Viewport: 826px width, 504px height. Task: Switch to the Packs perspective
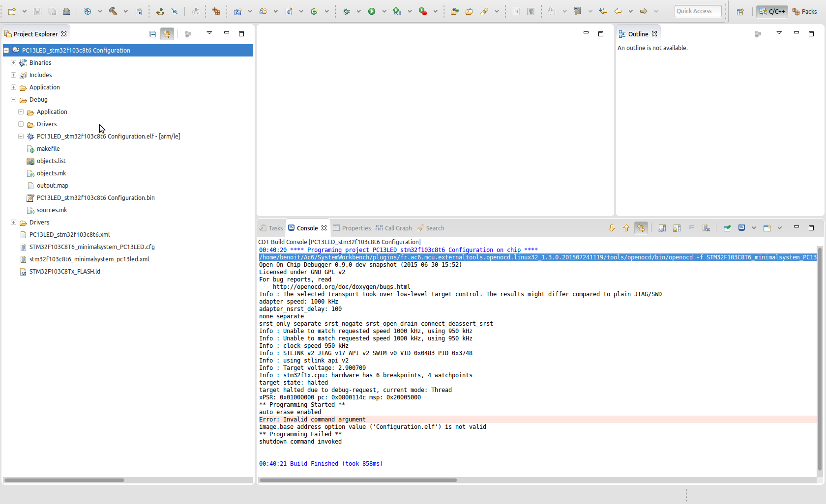pos(804,11)
